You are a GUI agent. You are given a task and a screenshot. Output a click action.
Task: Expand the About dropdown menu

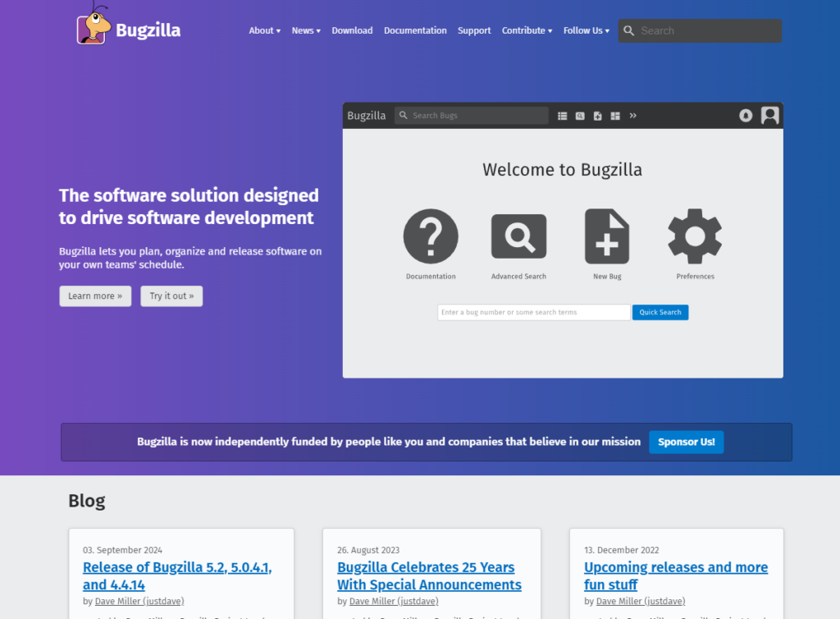[x=264, y=30]
